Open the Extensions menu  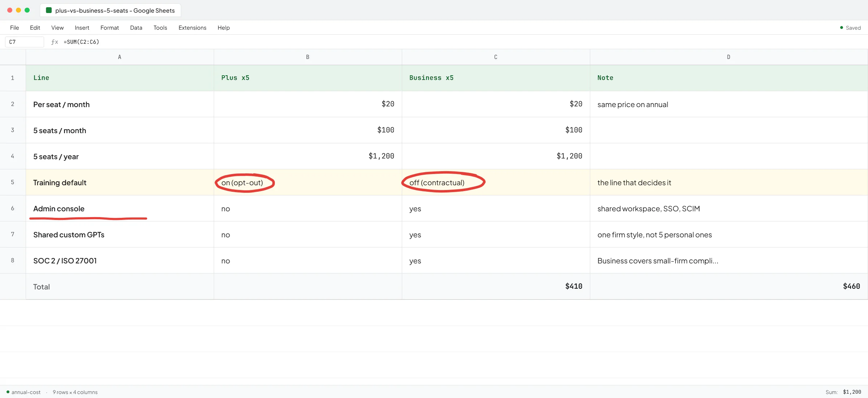point(192,28)
